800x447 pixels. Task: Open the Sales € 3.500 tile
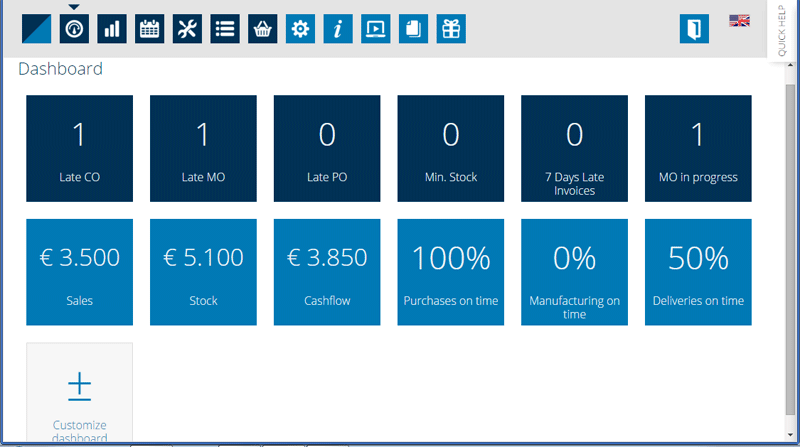(80, 272)
